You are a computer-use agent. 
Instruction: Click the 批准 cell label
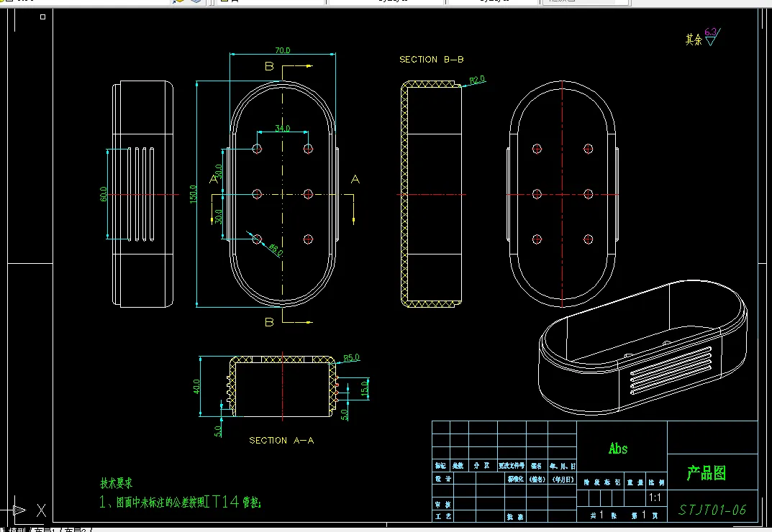515,517
